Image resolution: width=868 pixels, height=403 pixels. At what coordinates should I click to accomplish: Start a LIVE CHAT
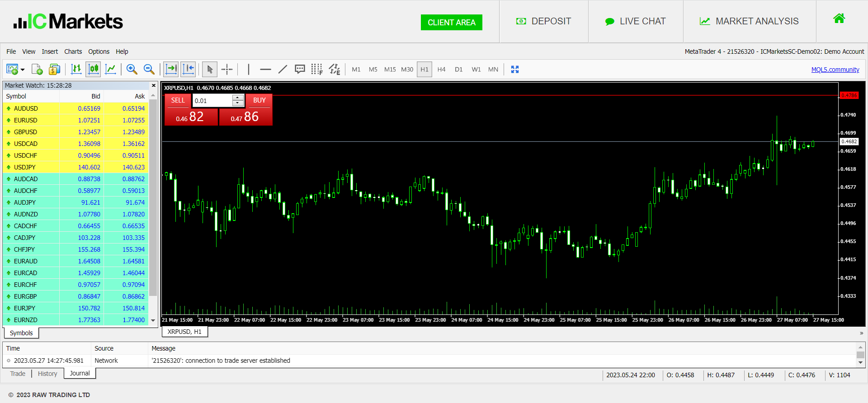tap(636, 21)
